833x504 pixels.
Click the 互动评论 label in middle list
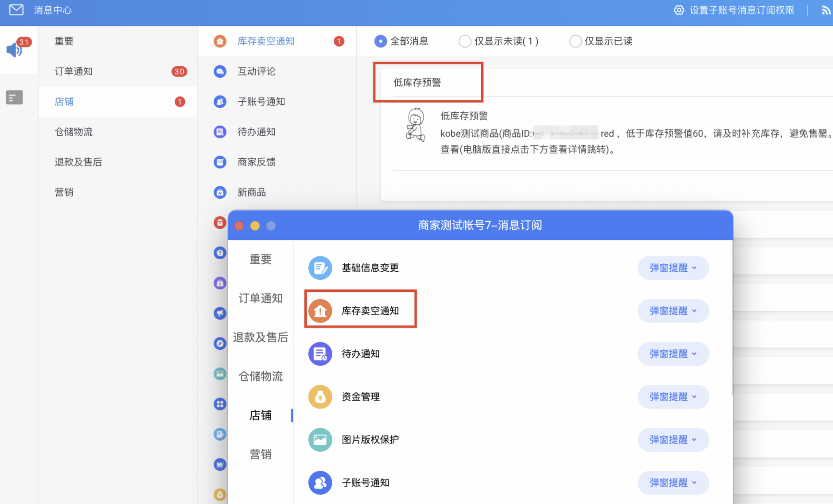coord(256,72)
